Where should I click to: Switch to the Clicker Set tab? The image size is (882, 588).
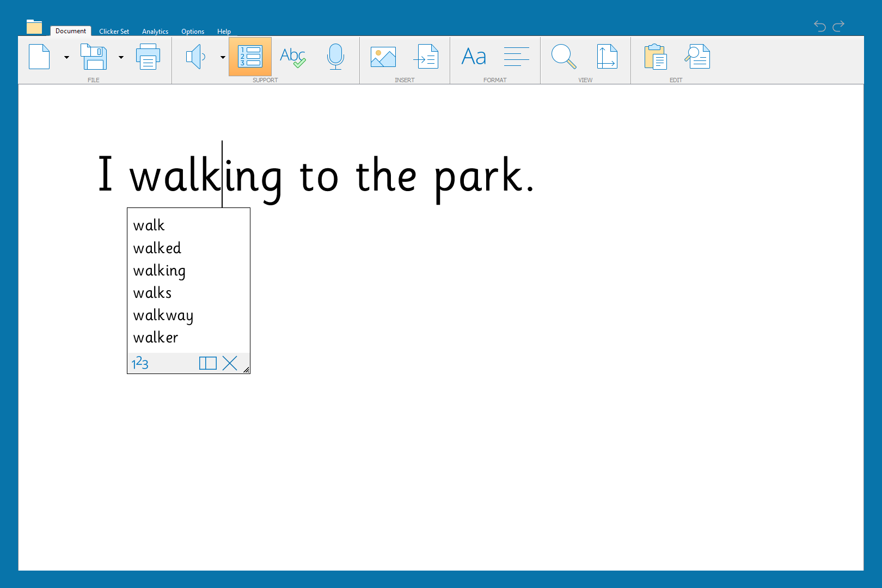click(x=114, y=32)
